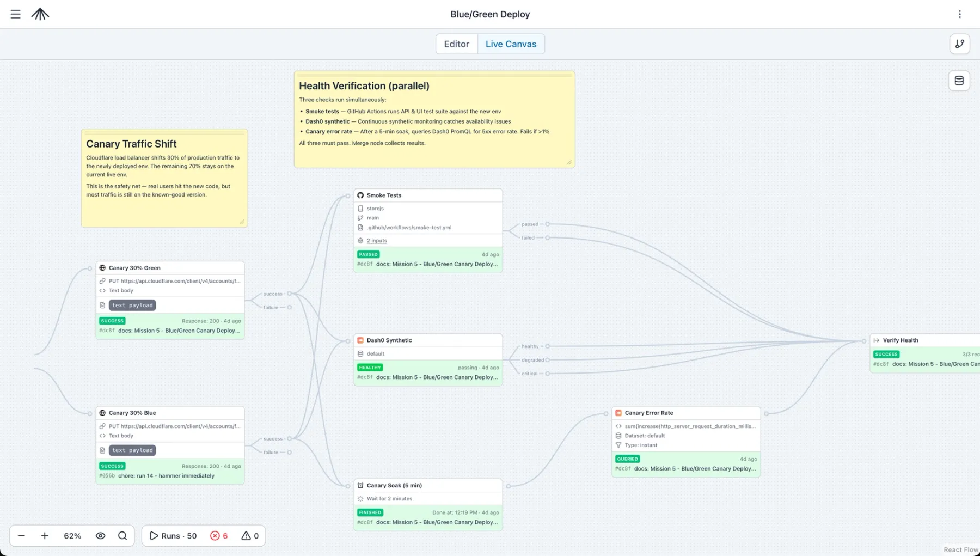Viewport: 980px width, 556px height.
Task: Zoom out with the minus button
Action: click(21, 536)
